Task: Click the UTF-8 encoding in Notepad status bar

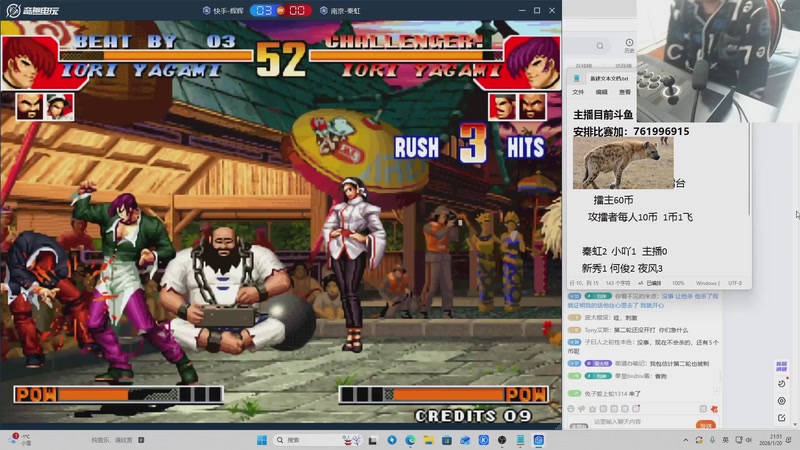Action: (735, 283)
